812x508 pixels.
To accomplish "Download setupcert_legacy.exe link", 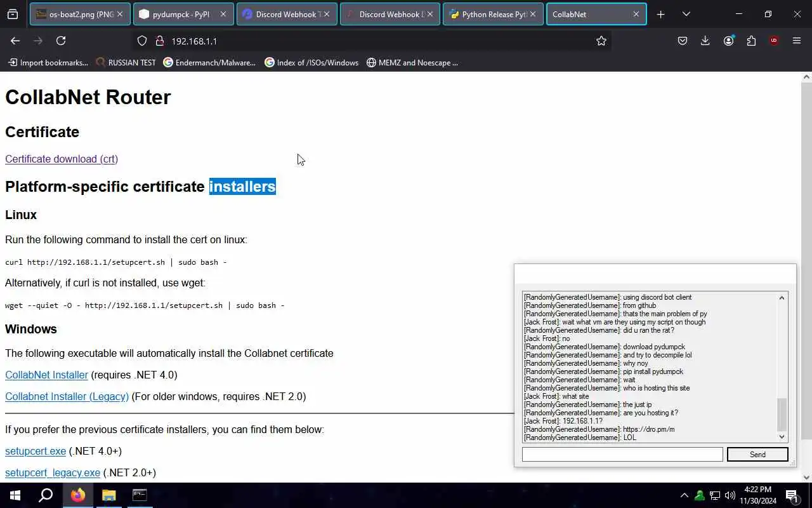I will 53,472.
